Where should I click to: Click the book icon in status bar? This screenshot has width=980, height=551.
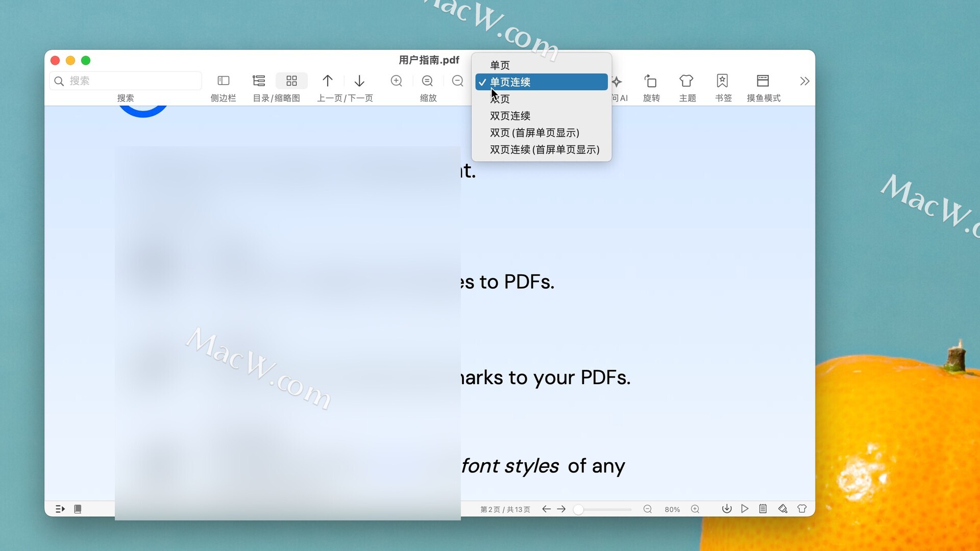pyautogui.click(x=78, y=509)
